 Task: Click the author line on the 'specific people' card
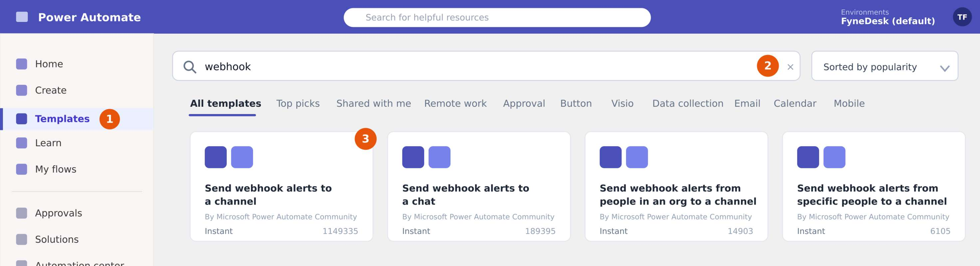point(873,216)
